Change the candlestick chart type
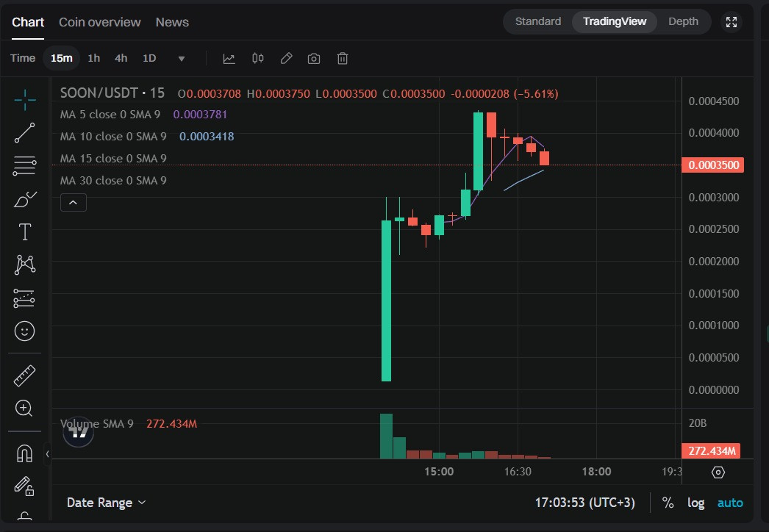Viewport: 769px width, 532px height. 258,59
